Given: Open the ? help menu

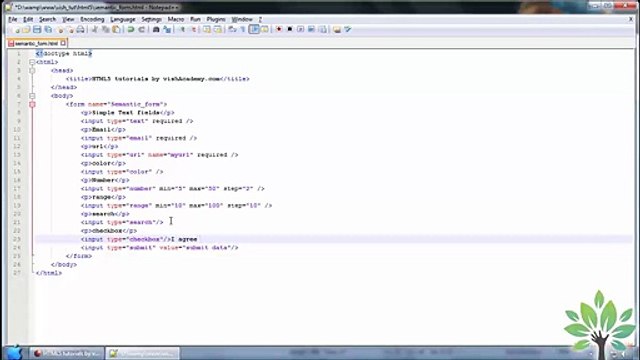Looking at the screenshot, I should click(x=260, y=19).
